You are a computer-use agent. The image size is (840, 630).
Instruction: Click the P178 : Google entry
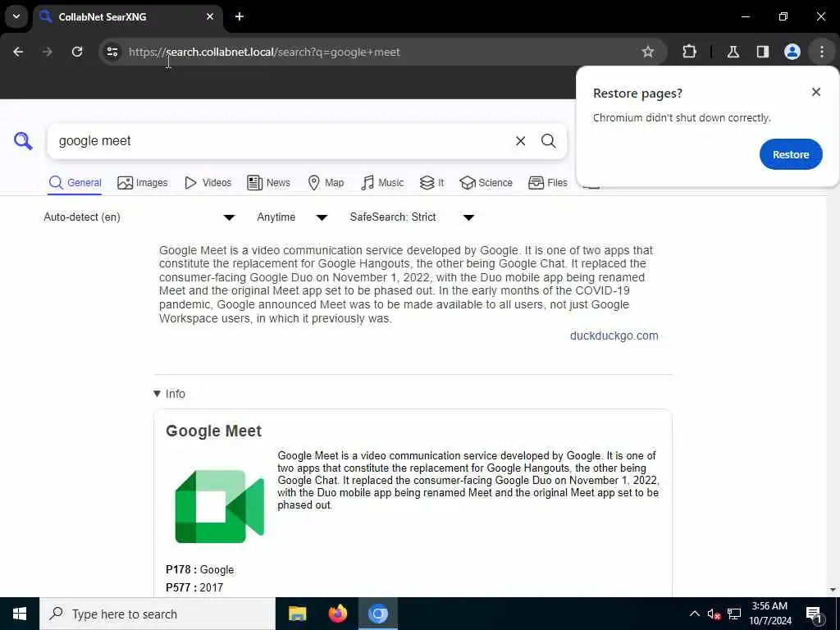[x=200, y=569]
